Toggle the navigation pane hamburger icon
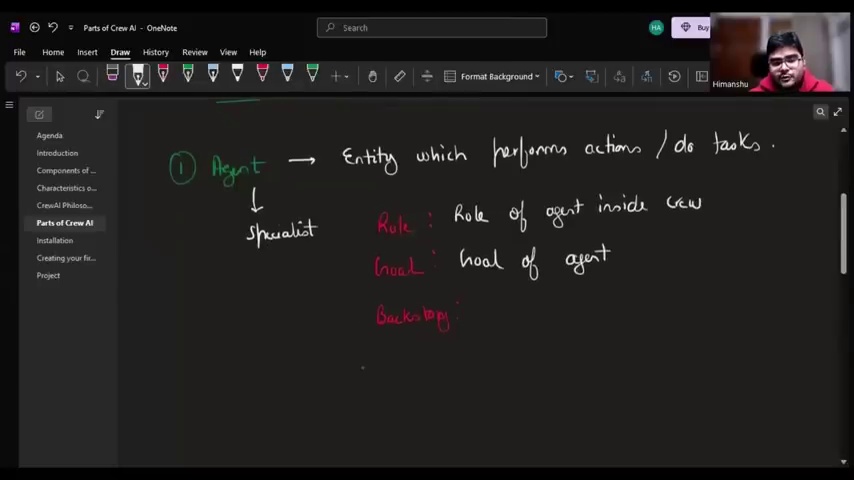The width and height of the screenshot is (854, 480). coord(9,105)
